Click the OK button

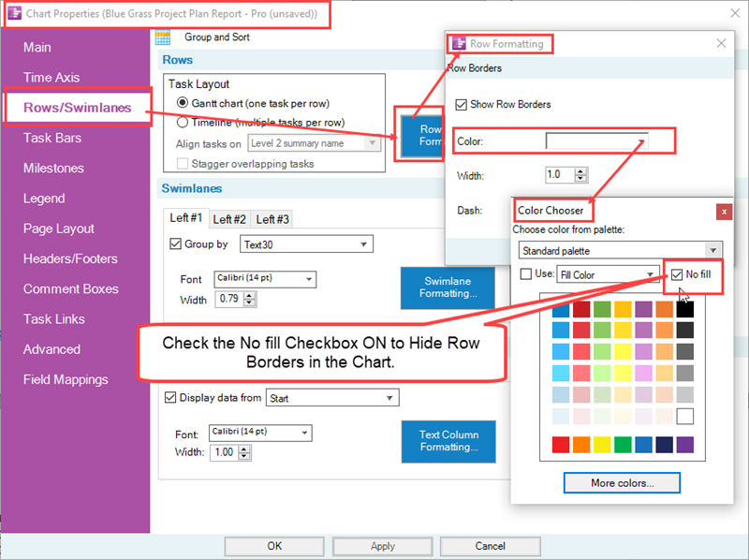click(274, 546)
